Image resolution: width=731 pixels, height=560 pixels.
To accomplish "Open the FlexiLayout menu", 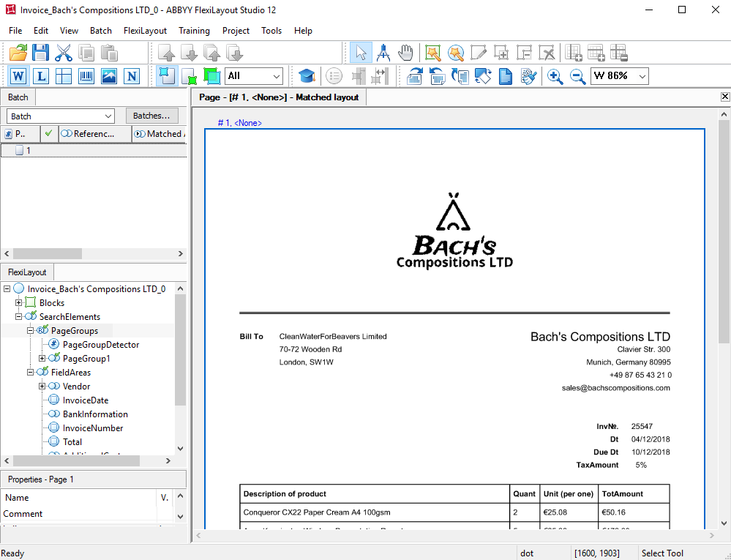I will click(x=145, y=31).
